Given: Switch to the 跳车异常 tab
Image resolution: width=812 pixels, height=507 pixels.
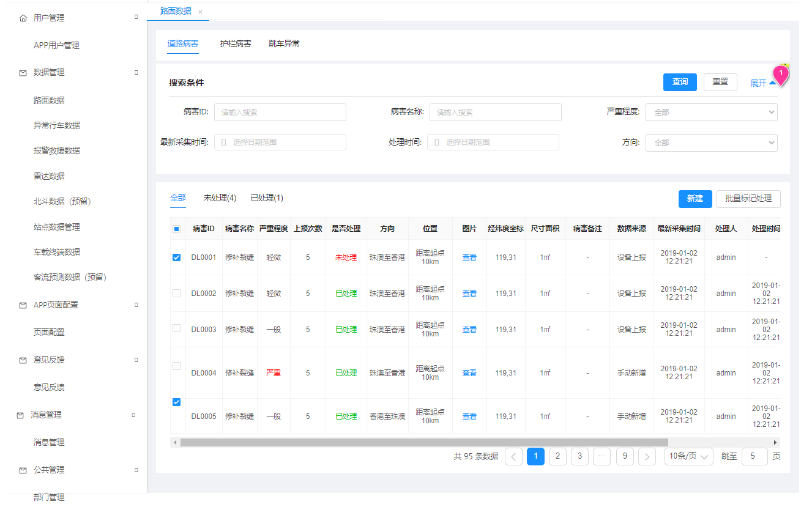Looking at the screenshot, I should pos(284,44).
